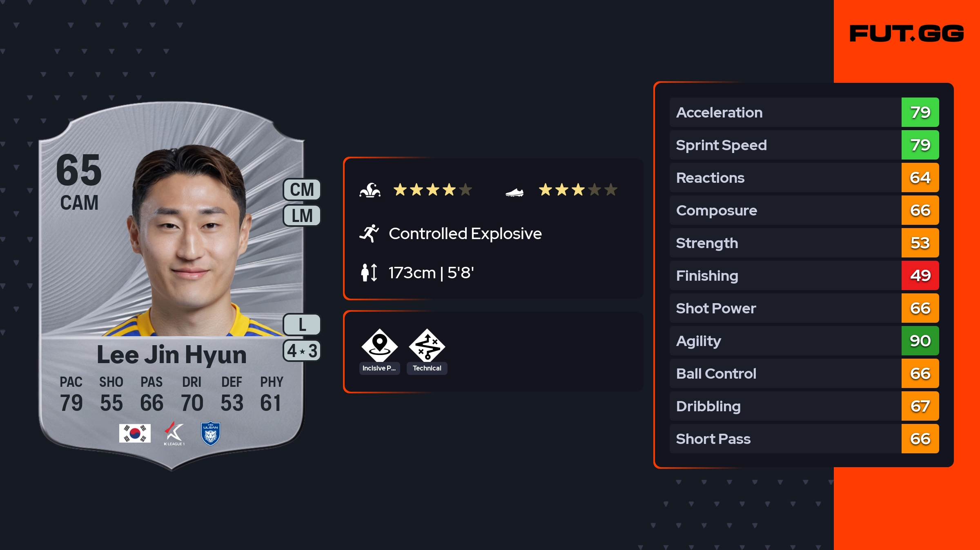Click the player height icon
The height and width of the screenshot is (550, 980).
coord(369,273)
